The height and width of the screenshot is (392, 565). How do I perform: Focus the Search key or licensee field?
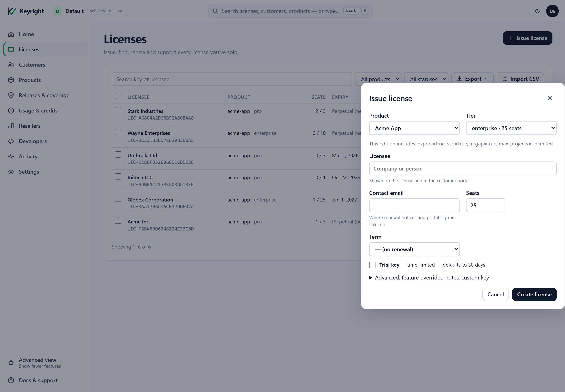232,79
